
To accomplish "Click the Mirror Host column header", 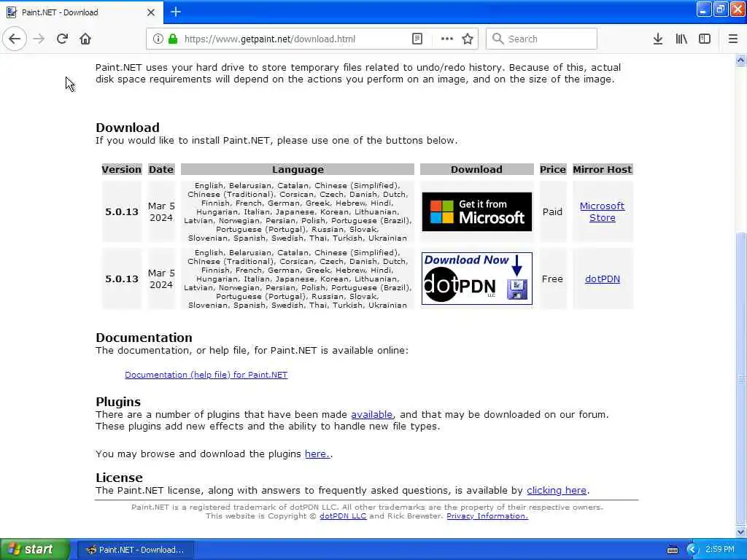I will pyautogui.click(x=603, y=169).
